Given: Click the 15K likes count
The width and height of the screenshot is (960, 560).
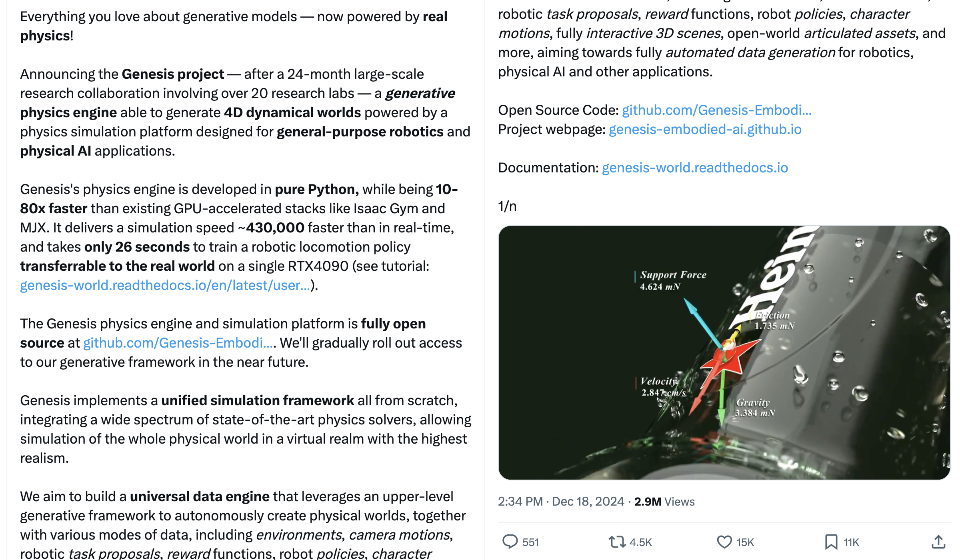Looking at the screenshot, I should (745, 542).
